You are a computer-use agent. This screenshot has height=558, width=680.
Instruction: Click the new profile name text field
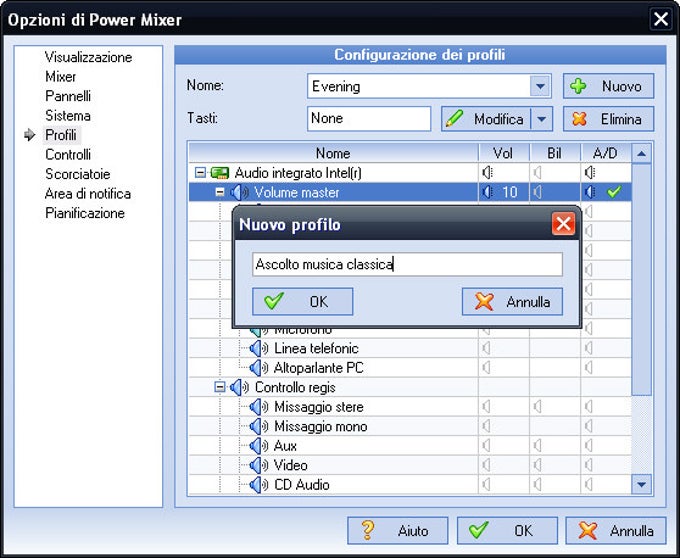coord(407,264)
